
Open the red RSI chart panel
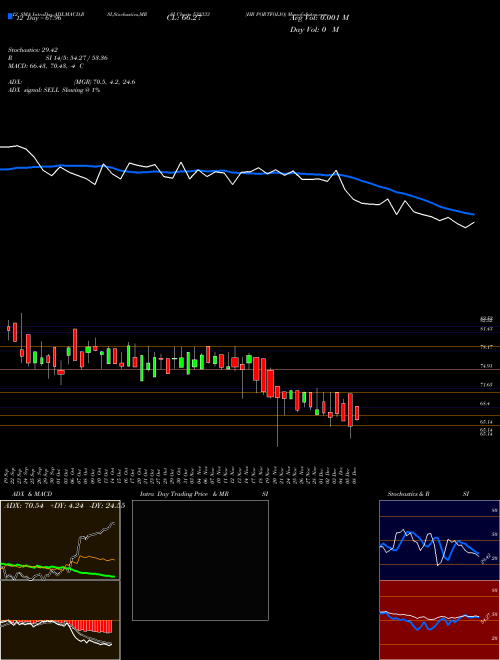click(439, 620)
